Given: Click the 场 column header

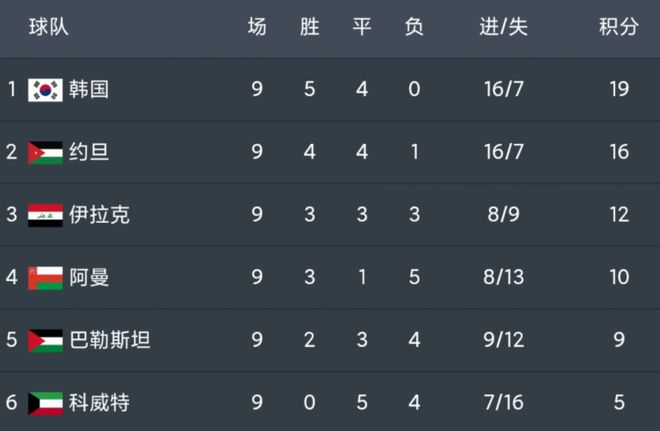Looking at the screenshot, I should click(257, 28).
